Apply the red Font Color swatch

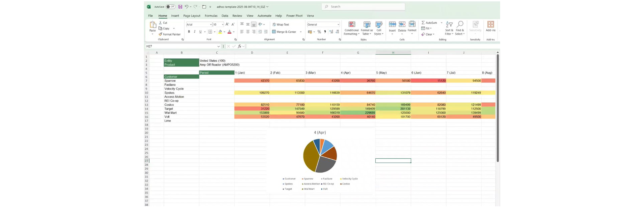[229, 32]
